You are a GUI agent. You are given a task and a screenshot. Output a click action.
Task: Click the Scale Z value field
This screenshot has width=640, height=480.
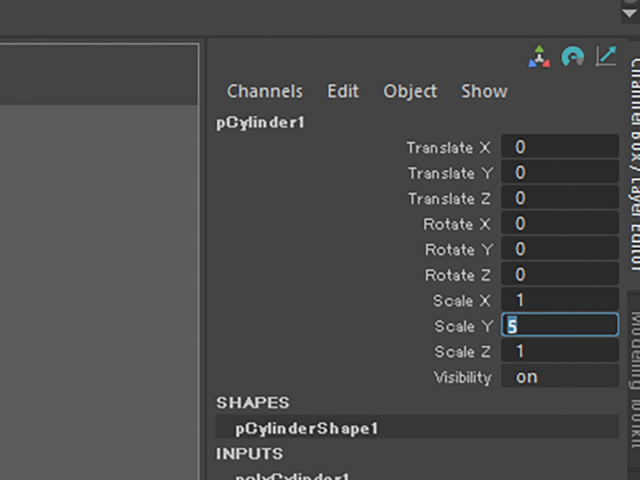click(560, 351)
